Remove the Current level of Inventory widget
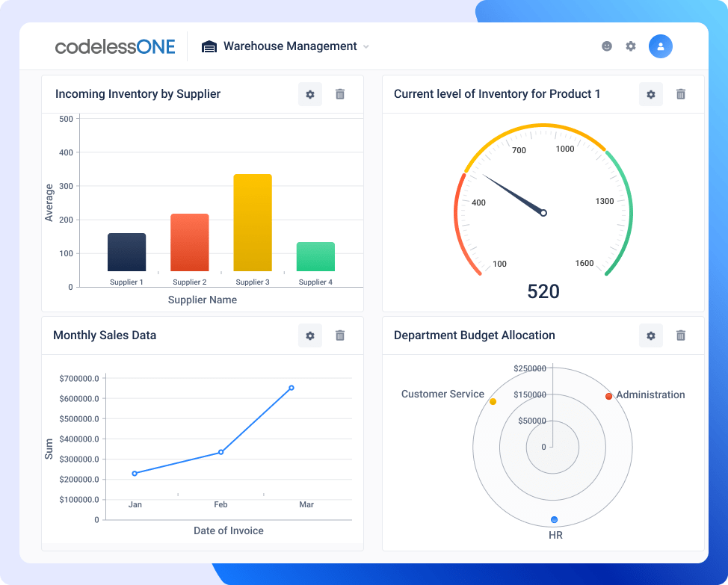This screenshot has height=585, width=728. tap(681, 94)
